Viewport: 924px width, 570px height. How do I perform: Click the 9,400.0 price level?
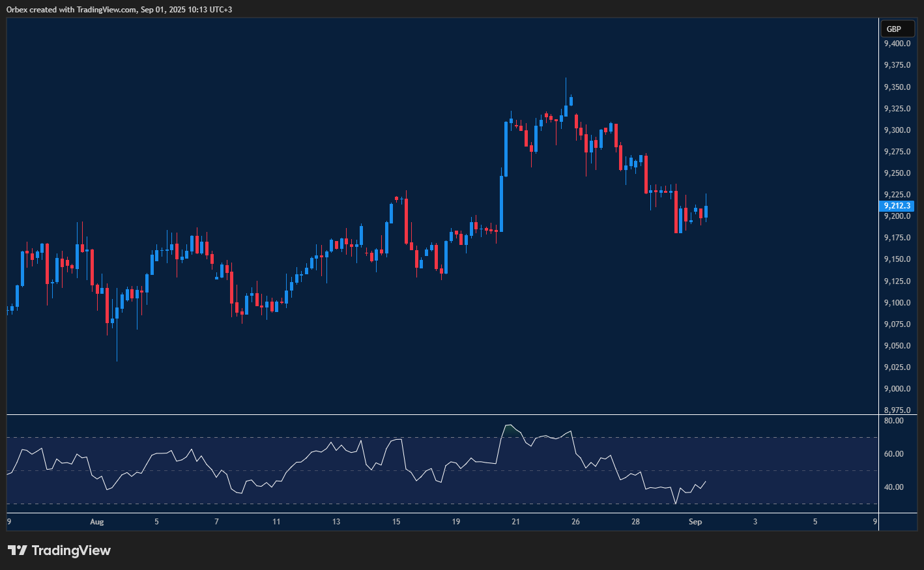[x=897, y=43]
